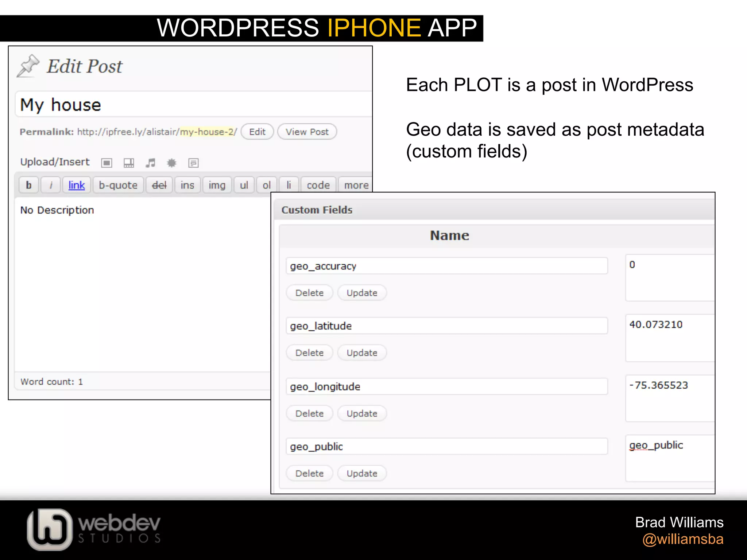Click the ol ordered list button

[267, 185]
